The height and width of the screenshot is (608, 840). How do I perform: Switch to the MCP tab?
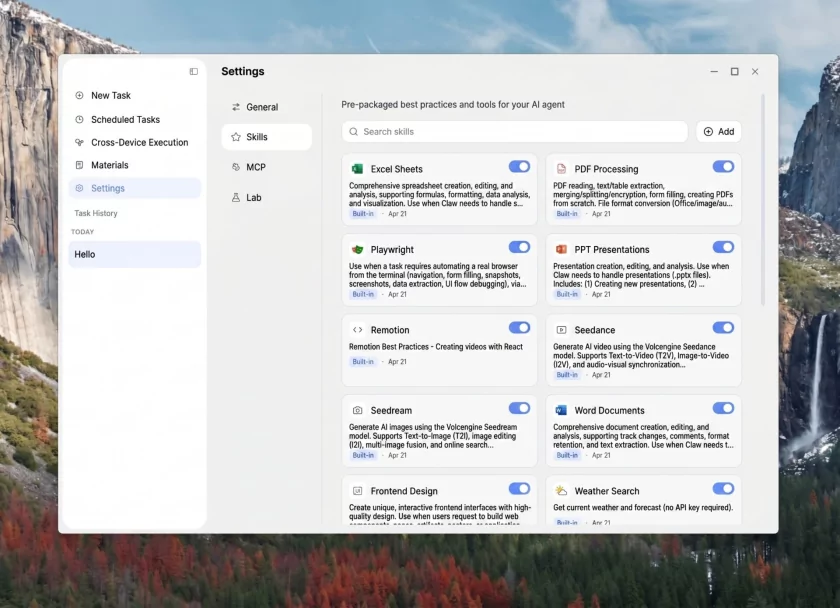point(254,167)
